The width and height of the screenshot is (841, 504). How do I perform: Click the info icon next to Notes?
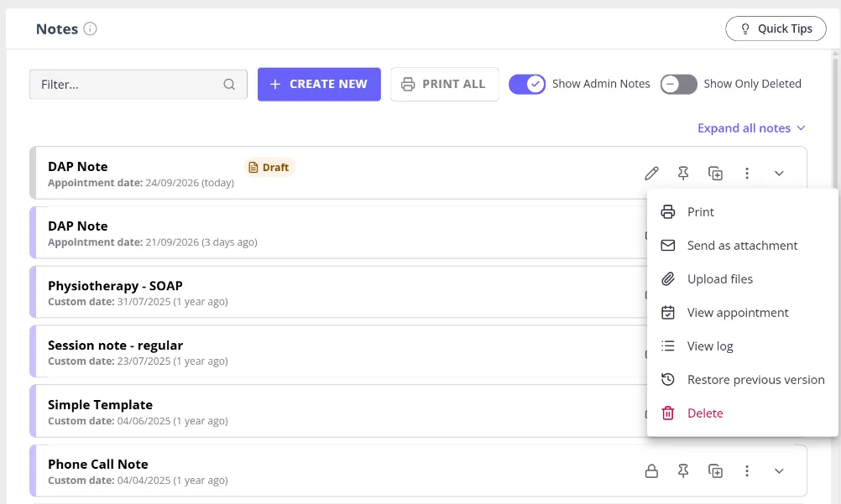click(90, 29)
